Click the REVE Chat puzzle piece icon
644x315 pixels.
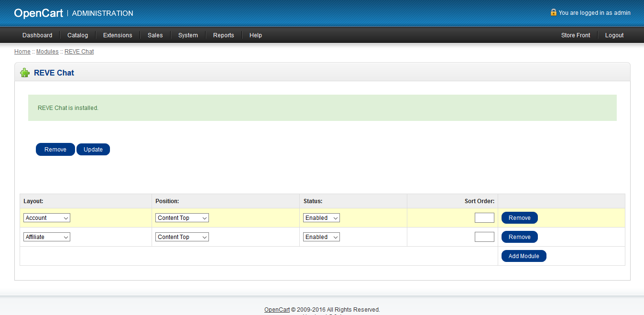[x=25, y=73]
